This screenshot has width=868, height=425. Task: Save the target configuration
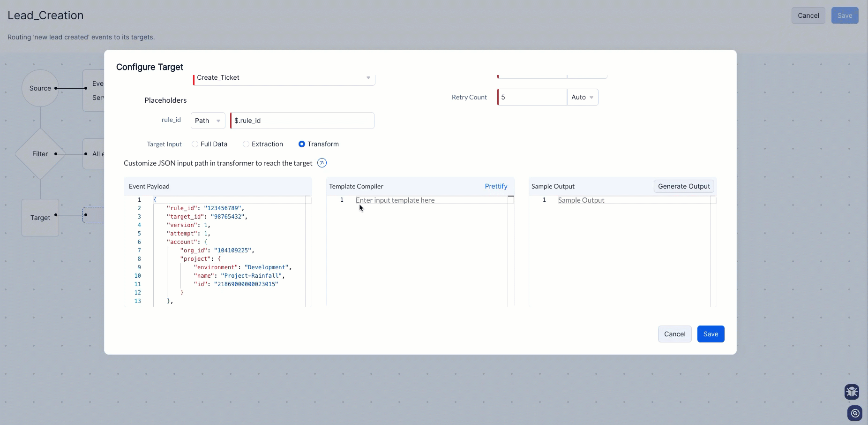click(x=711, y=334)
